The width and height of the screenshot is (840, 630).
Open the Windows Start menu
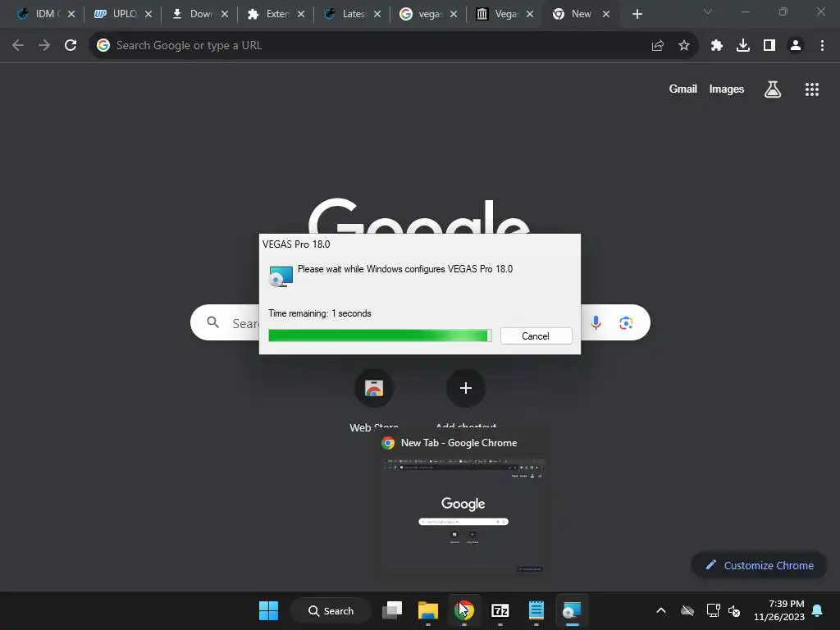point(268,610)
